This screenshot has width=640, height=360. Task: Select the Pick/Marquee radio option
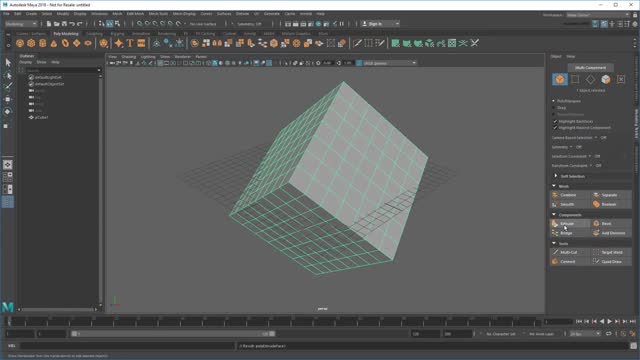pyautogui.click(x=554, y=101)
